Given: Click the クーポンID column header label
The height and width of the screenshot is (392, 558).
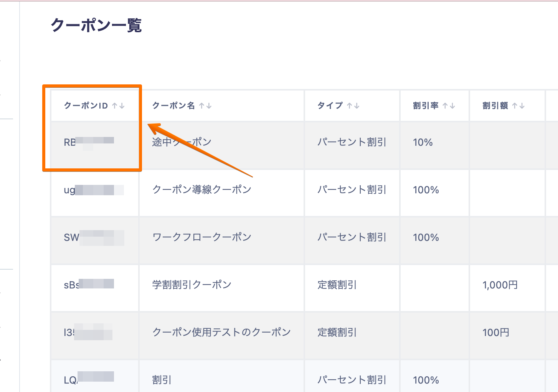Looking at the screenshot, I should [x=86, y=106].
